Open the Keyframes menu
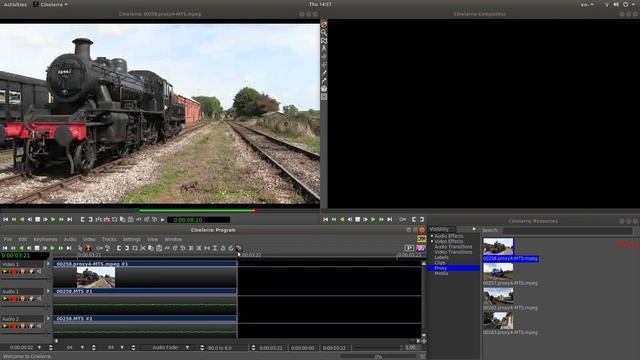The height and width of the screenshot is (360, 640). (x=45, y=239)
